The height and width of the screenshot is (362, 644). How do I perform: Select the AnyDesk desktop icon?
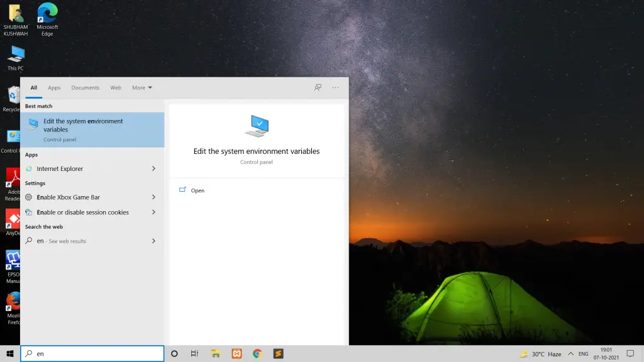click(13, 222)
